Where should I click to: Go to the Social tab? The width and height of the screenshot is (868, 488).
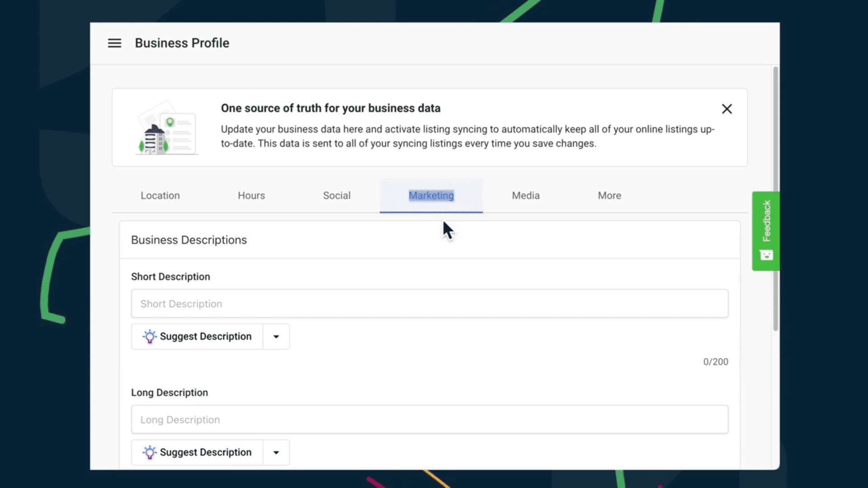(336, 196)
